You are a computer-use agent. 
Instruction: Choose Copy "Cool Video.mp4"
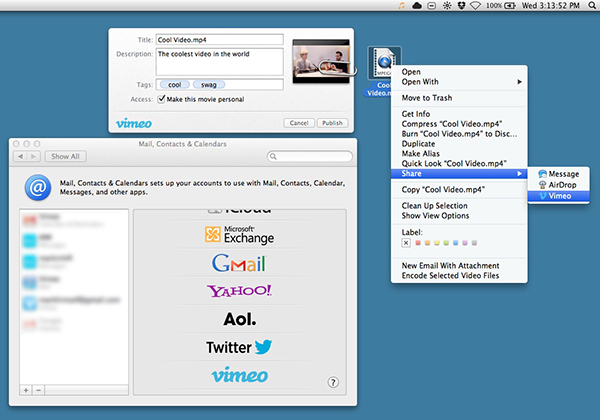(x=459, y=190)
